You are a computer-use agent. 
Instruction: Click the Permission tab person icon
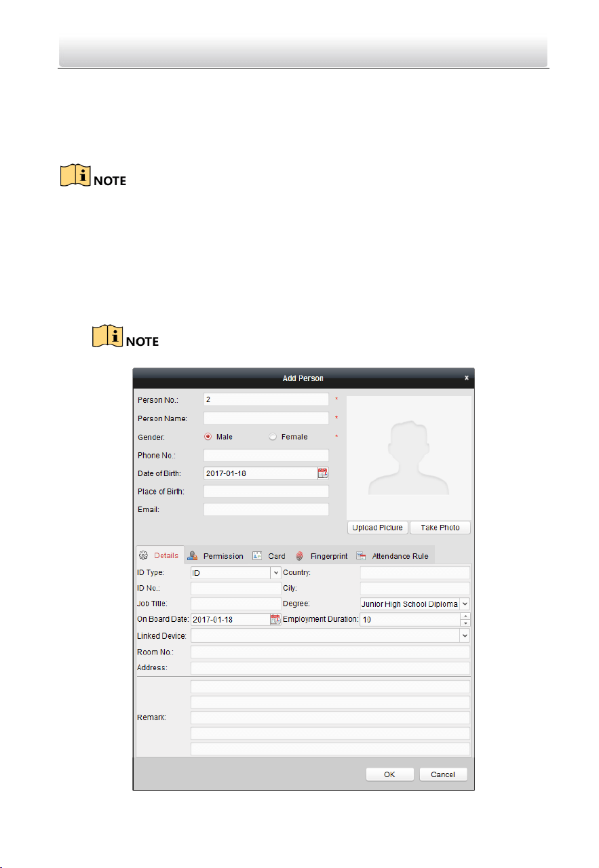point(193,555)
